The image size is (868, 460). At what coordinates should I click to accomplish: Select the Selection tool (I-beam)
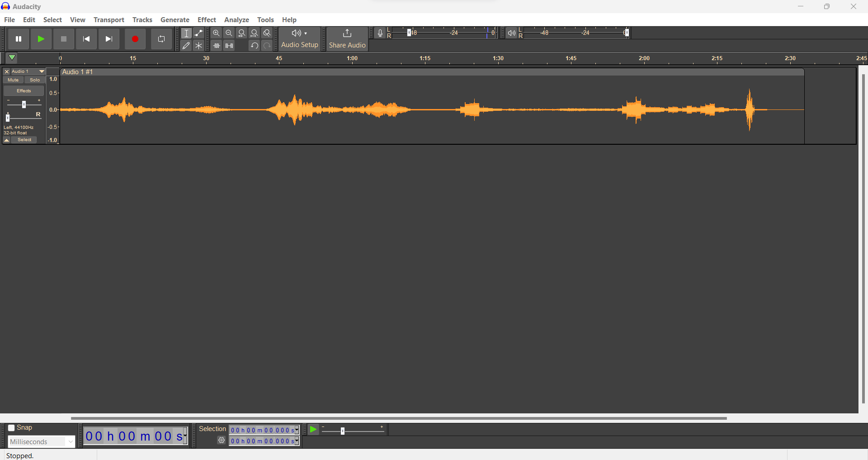[186, 33]
